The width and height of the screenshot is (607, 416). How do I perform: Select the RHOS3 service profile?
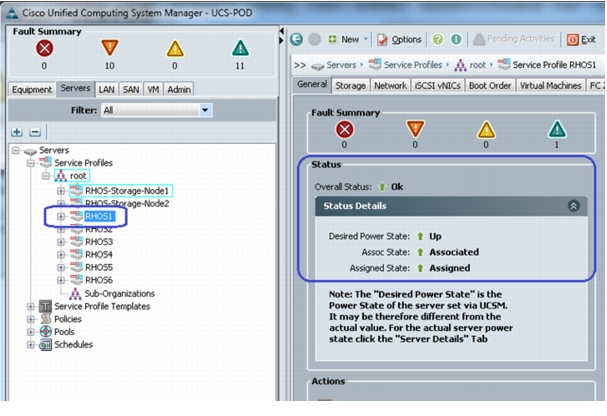point(99,242)
